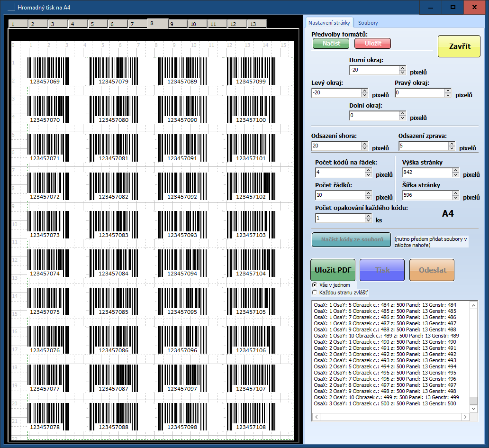Open page tab 13

coord(257,24)
